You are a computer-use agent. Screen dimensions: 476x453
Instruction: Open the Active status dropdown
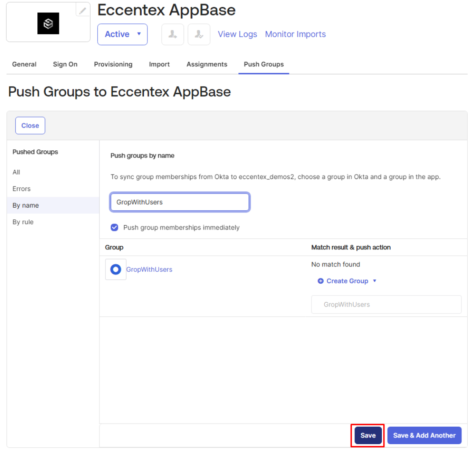click(x=122, y=34)
